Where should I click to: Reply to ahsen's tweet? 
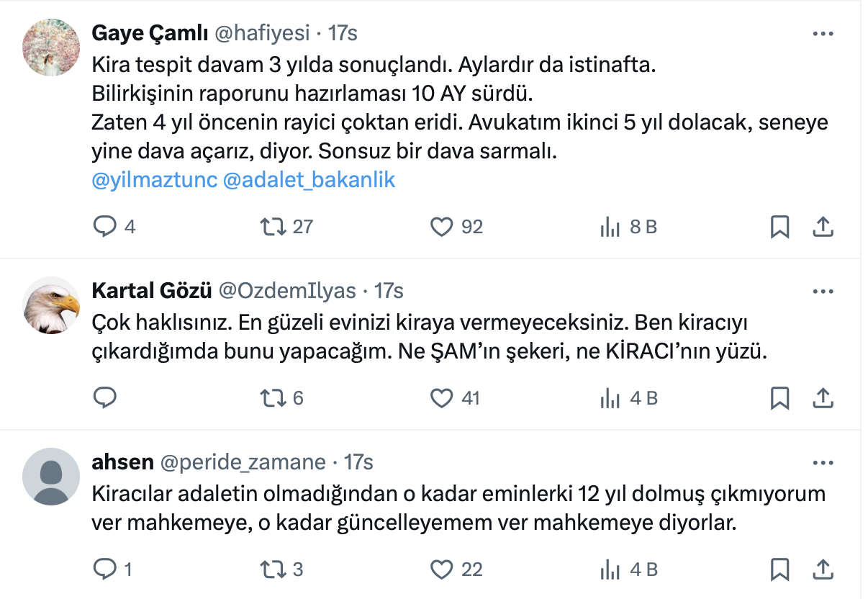click(105, 569)
